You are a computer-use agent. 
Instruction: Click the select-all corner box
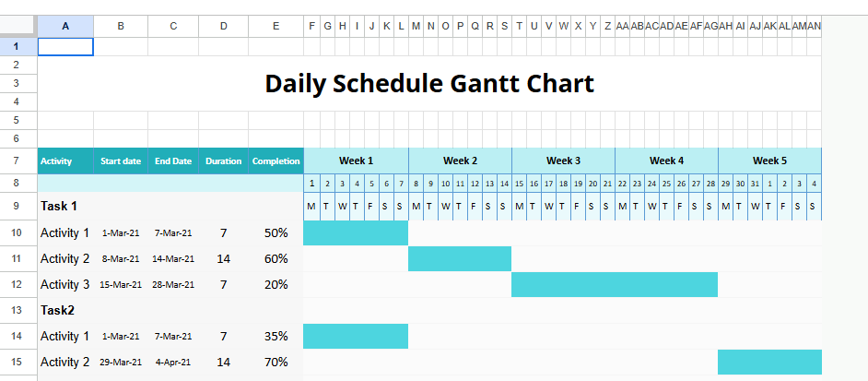[x=18, y=27]
